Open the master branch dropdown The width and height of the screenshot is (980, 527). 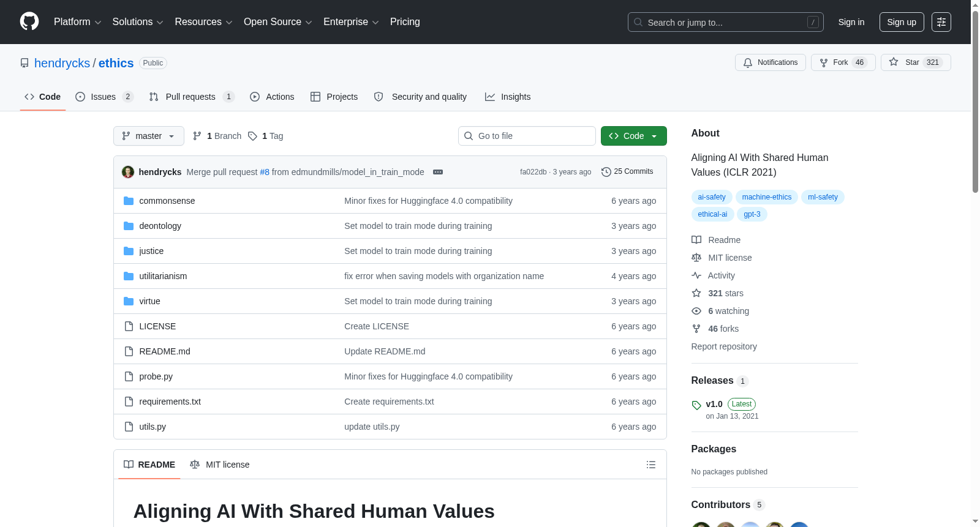(x=149, y=136)
